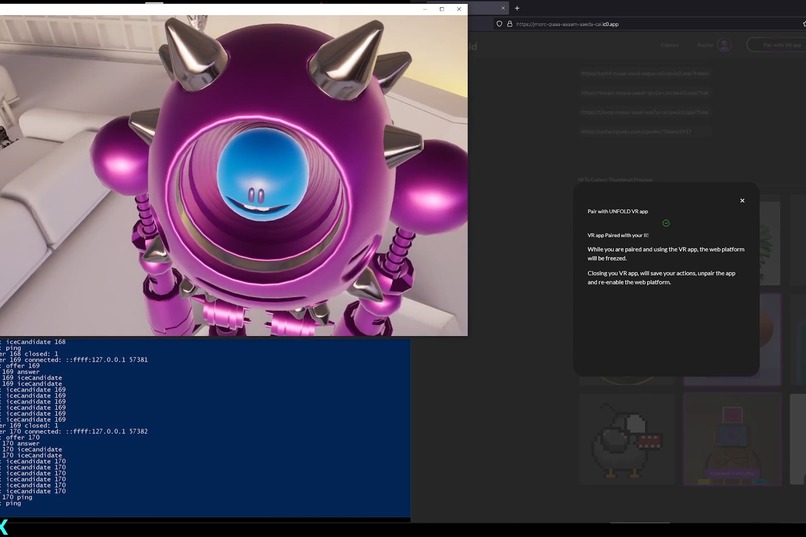Select the purple-bordered NFT thumbnail beside the pixel duck
806x537 pixels.
click(x=732, y=439)
